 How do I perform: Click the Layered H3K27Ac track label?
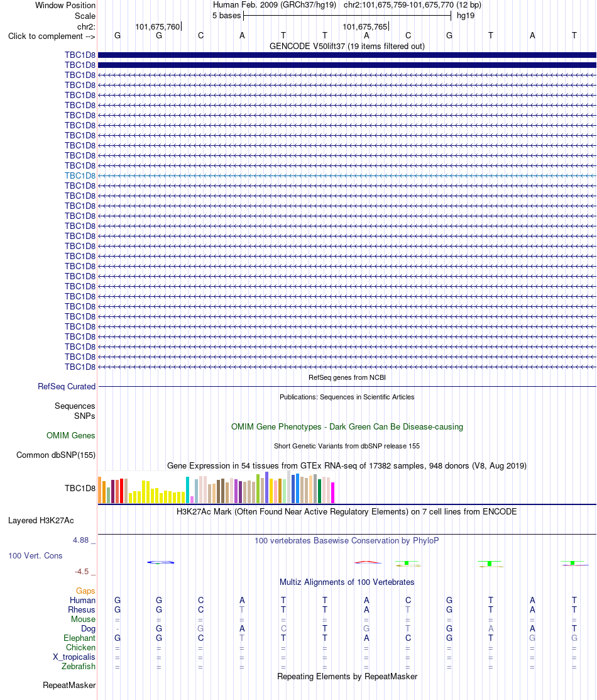click(x=41, y=521)
